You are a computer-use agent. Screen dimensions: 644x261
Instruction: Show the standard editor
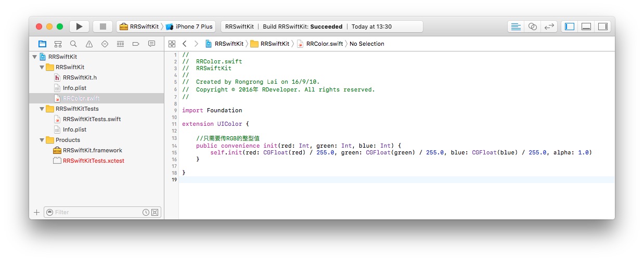(x=516, y=27)
